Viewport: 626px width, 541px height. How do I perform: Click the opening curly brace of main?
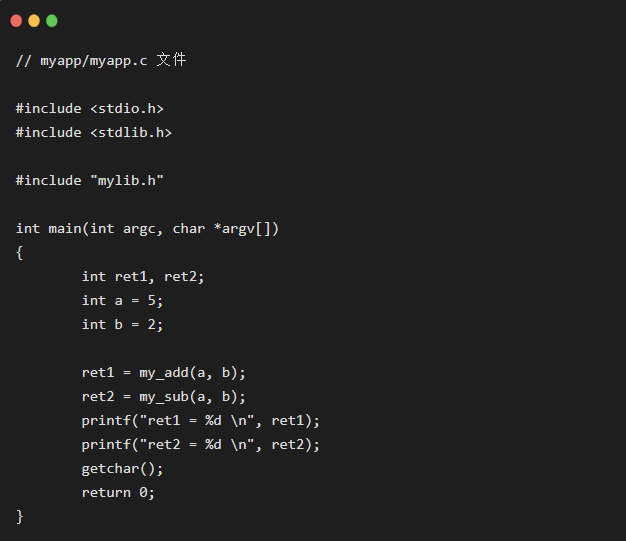[19, 253]
